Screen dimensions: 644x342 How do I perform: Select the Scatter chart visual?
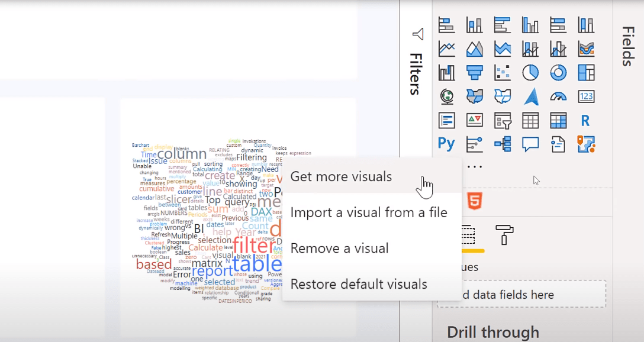coord(503,73)
